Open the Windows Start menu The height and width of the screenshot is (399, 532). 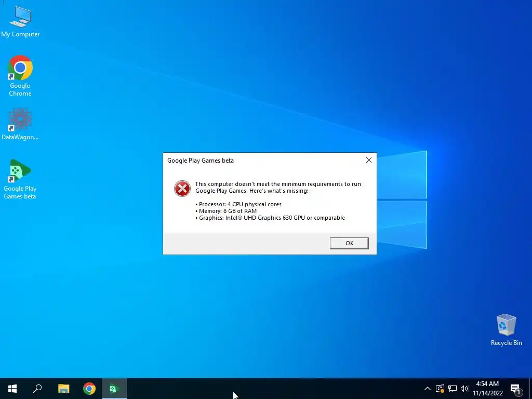tap(12, 389)
